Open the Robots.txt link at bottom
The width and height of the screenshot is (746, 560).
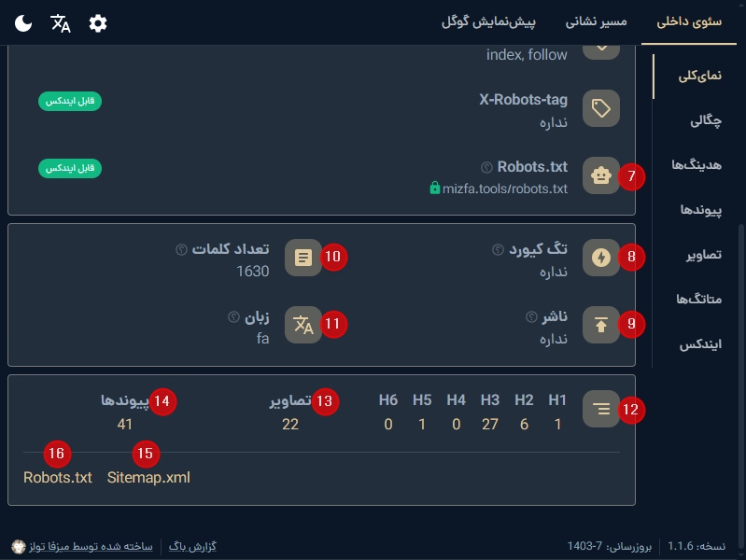[x=58, y=478]
